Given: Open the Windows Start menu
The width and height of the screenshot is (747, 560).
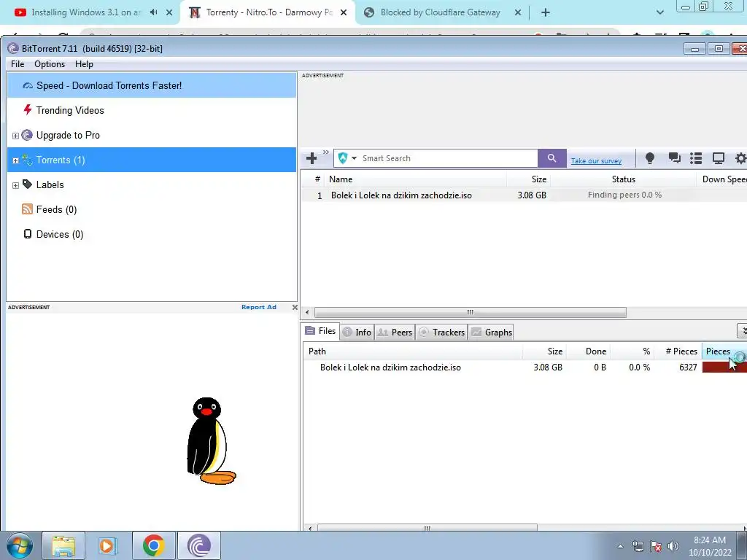Looking at the screenshot, I should (20, 545).
